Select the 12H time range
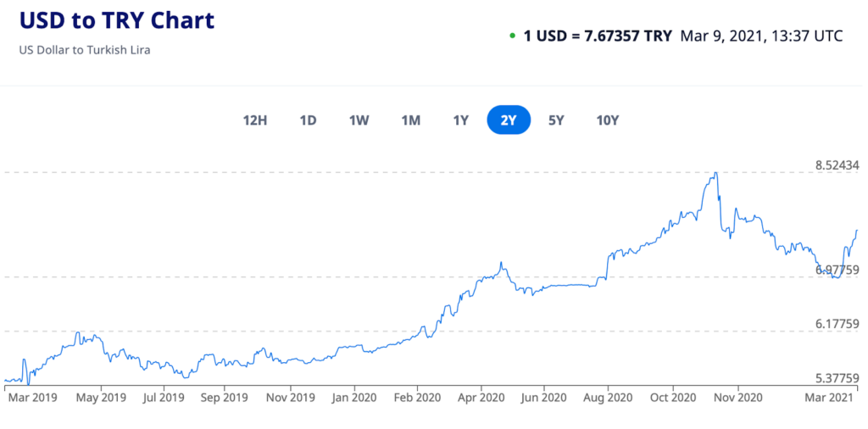The image size is (868, 429). [x=255, y=120]
